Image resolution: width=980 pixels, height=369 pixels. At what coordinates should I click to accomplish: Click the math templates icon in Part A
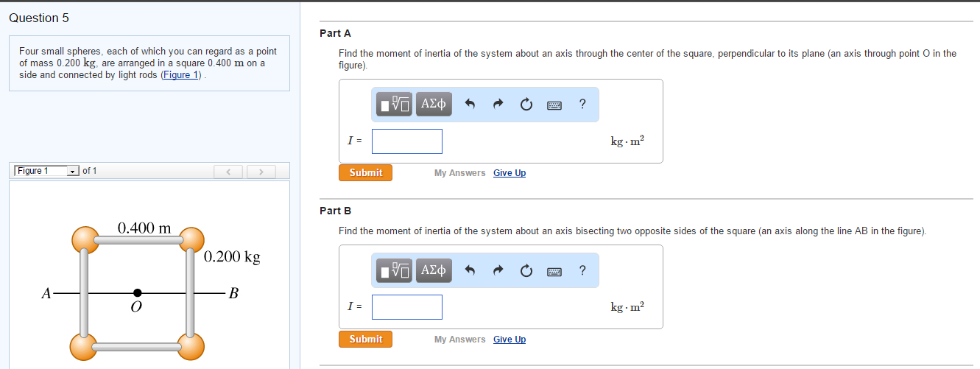395,105
